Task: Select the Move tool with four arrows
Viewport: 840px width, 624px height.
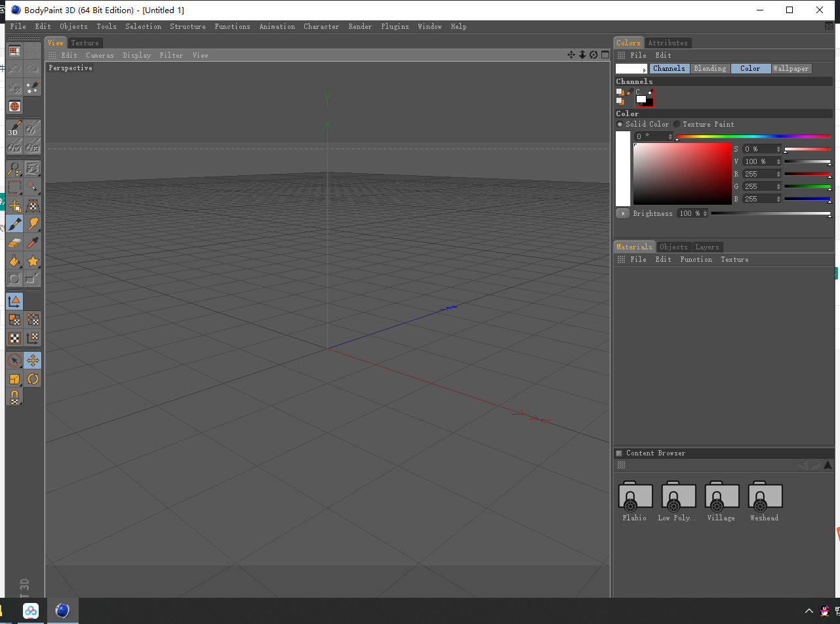Action: tap(33, 360)
